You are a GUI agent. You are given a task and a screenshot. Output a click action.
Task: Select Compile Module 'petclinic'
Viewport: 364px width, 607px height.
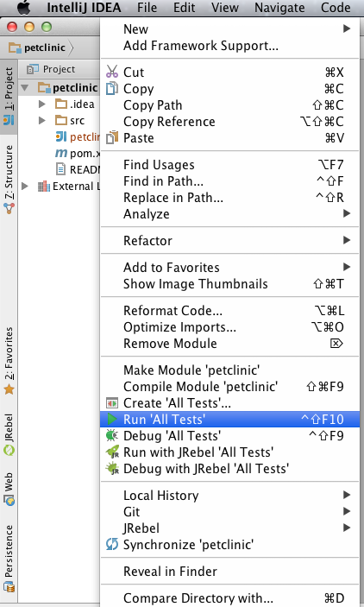[x=229, y=386]
